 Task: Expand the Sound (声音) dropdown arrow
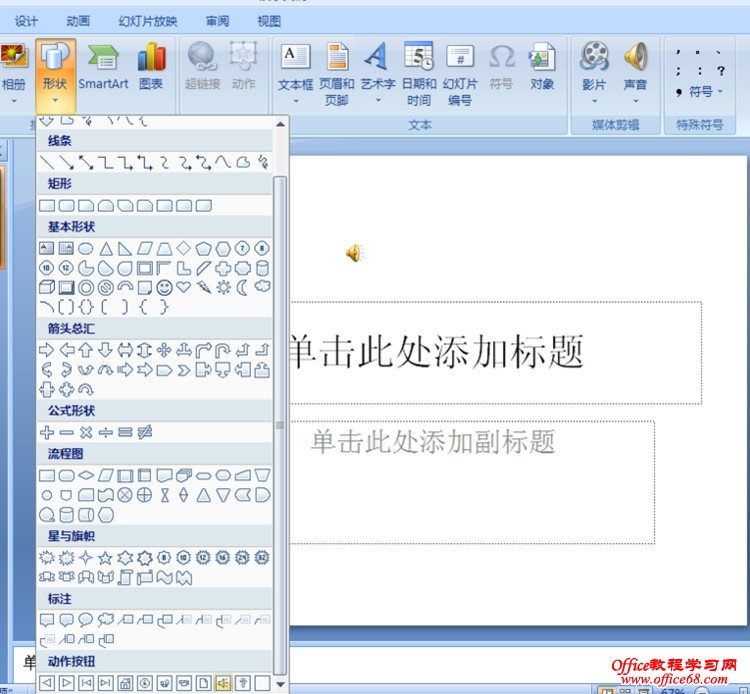point(636,101)
